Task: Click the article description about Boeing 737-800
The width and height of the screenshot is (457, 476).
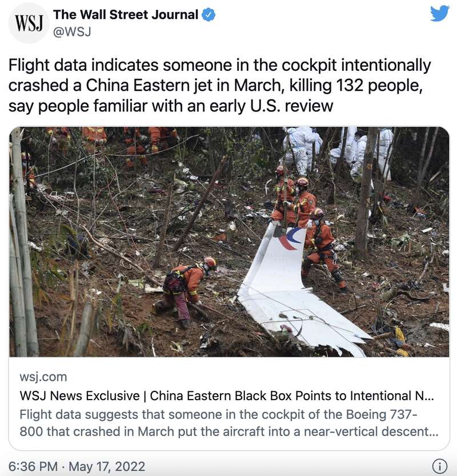Action: click(x=229, y=423)
